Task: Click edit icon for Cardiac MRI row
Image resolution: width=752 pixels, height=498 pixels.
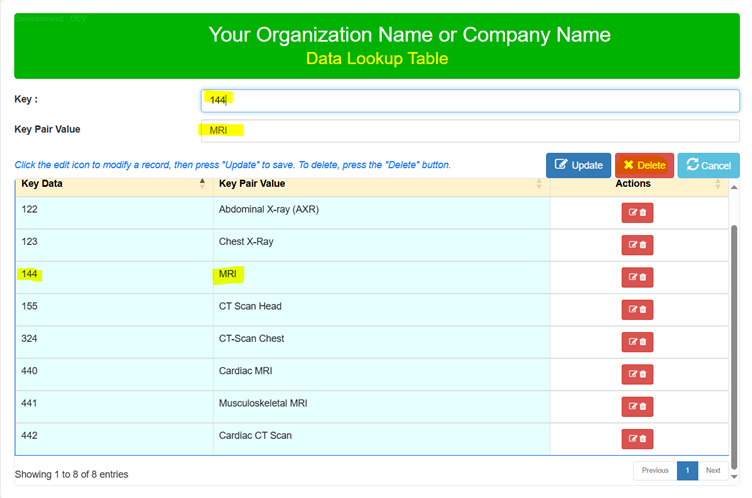Action: (x=637, y=374)
